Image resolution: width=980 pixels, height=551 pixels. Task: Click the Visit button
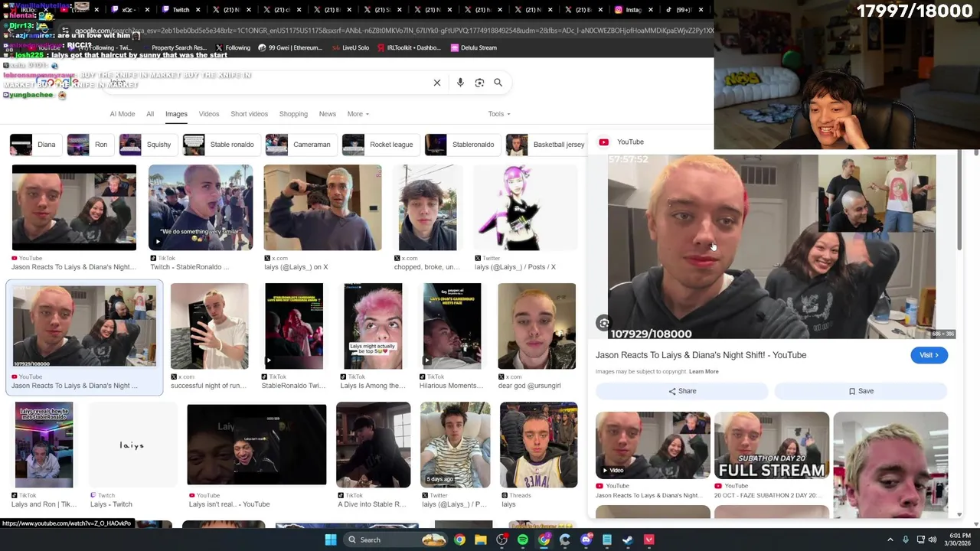click(929, 355)
